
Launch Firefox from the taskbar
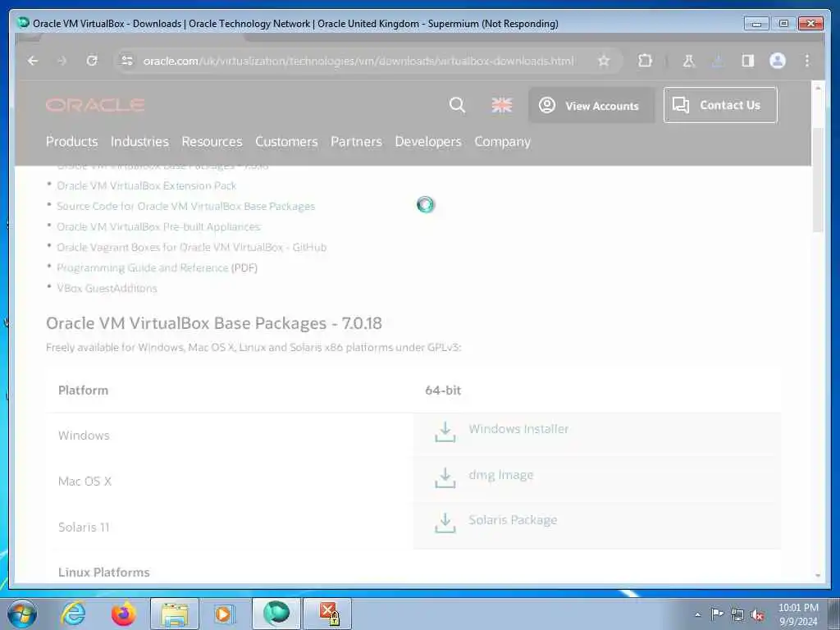click(124, 614)
